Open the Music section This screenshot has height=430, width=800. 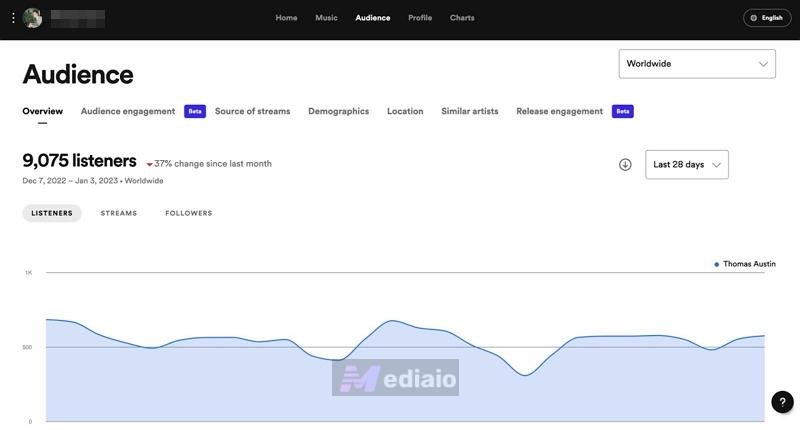pyautogui.click(x=326, y=18)
